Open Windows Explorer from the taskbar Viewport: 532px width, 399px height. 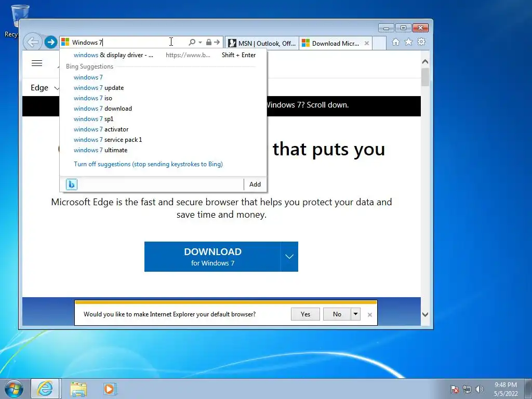tap(78, 389)
